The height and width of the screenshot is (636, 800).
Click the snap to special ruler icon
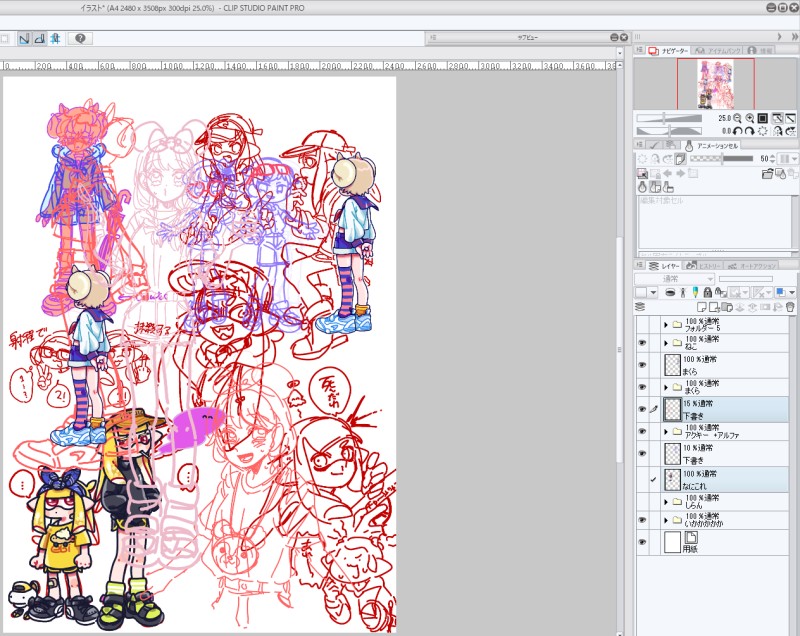point(40,39)
